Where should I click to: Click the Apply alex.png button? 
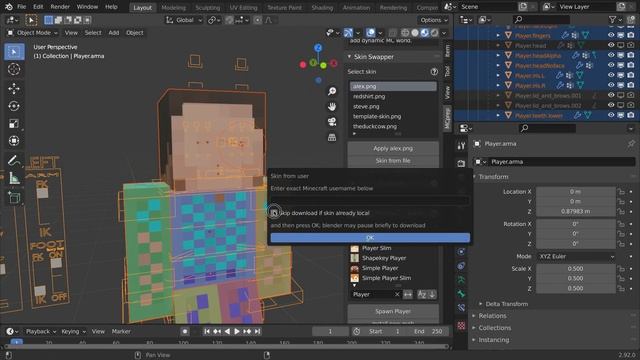coord(393,148)
